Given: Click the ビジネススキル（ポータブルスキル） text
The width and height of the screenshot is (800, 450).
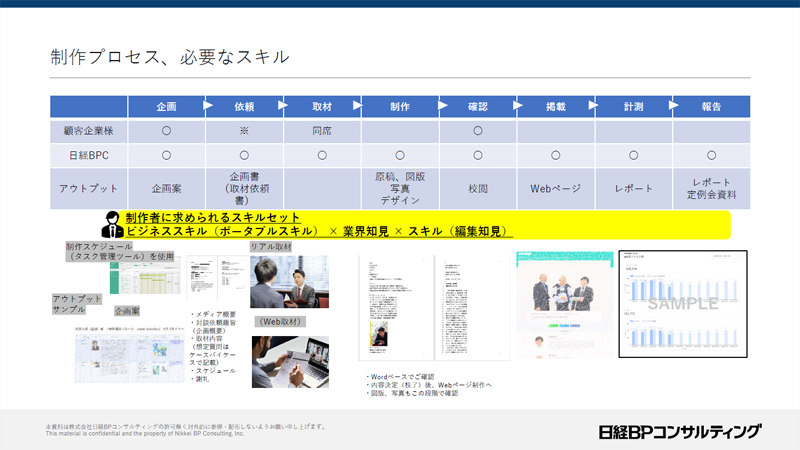Looking at the screenshot, I should tap(222, 231).
